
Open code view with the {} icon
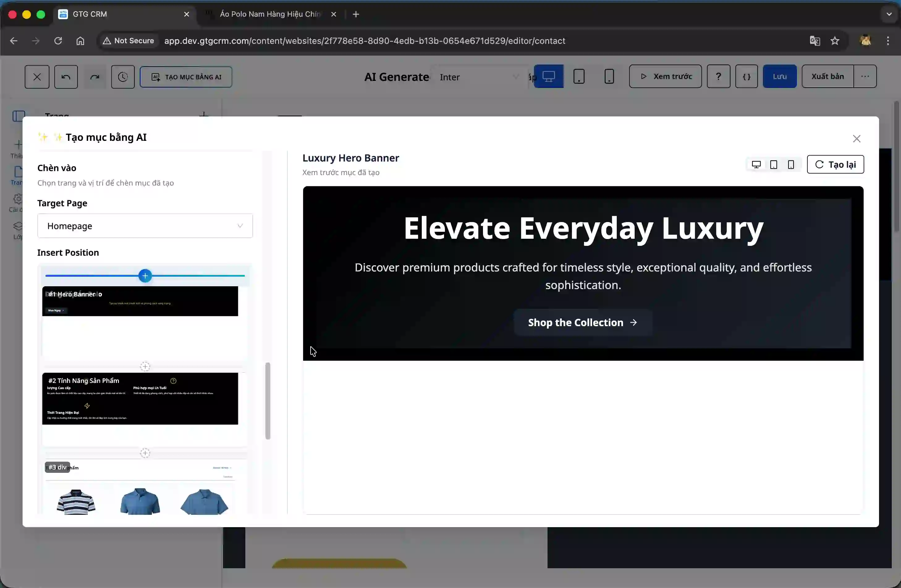tap(746, 76)
